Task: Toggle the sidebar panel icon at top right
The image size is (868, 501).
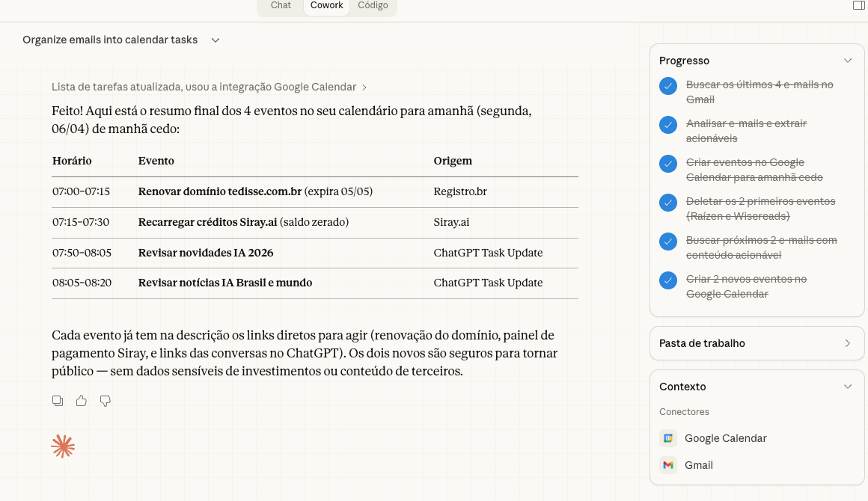Action: [858, 5]
